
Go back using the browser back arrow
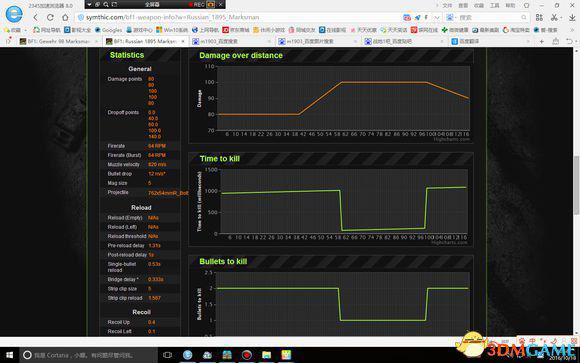pyautogui.click(x=36, y=17)
